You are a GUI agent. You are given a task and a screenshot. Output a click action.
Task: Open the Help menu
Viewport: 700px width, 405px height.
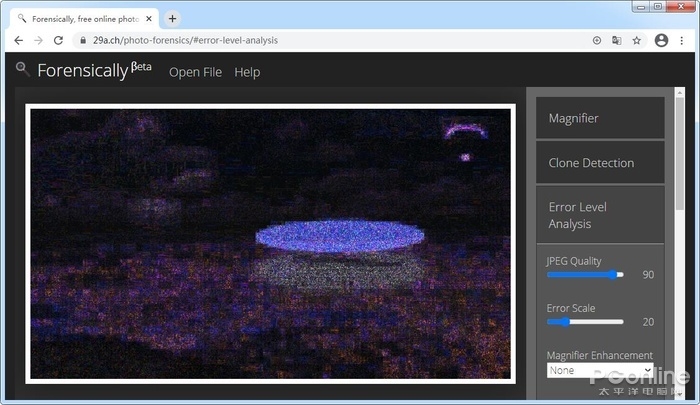pyautogui.click(x=247, y=72)
